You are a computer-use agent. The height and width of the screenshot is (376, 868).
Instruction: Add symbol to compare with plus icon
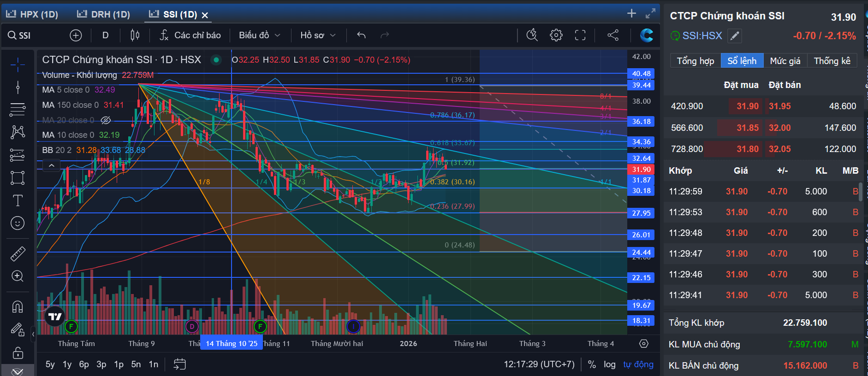click(x=76, y=35)
